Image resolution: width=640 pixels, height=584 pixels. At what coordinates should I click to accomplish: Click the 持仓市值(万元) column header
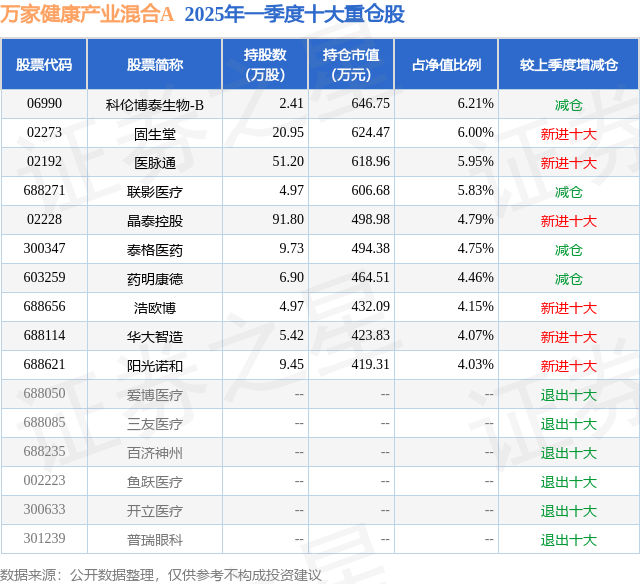(351, 64)
